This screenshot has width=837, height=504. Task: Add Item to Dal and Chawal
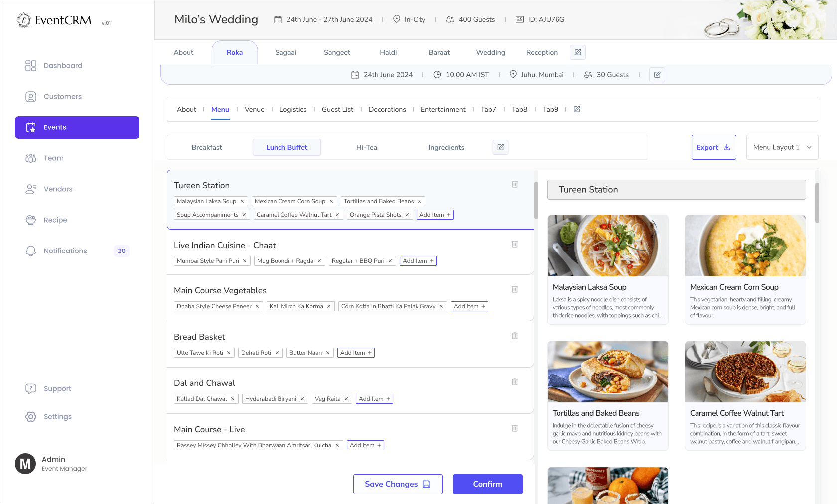(374, 399)
